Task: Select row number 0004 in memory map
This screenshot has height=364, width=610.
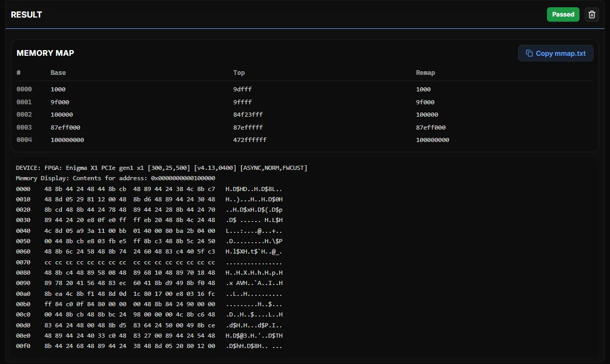Action: coord(24,140)
